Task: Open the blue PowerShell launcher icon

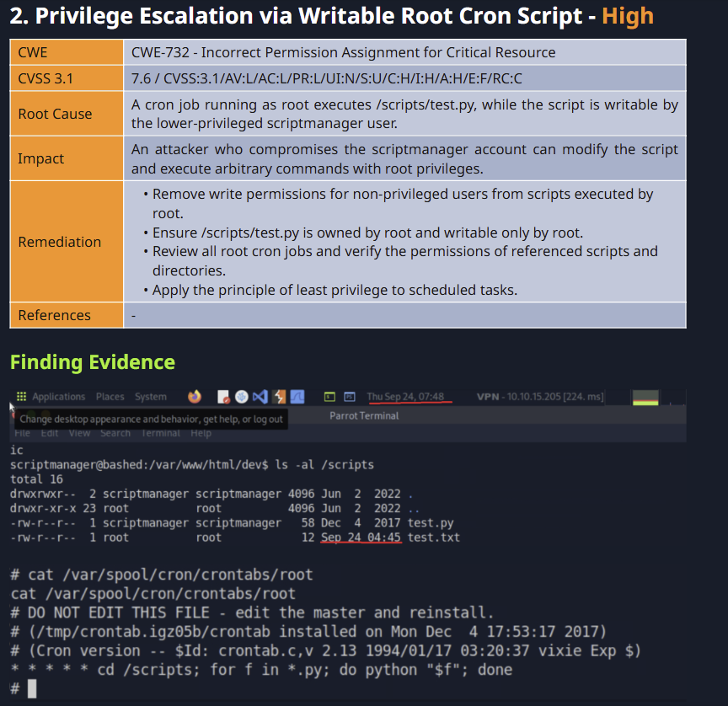Action: [350, 397]
